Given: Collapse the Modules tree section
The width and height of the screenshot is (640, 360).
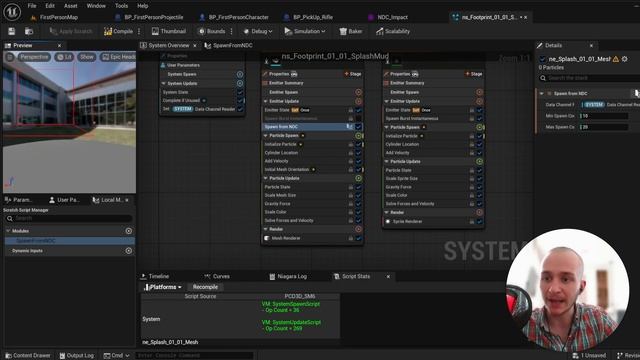Looking at the screenshot, I should coord(8,231).
